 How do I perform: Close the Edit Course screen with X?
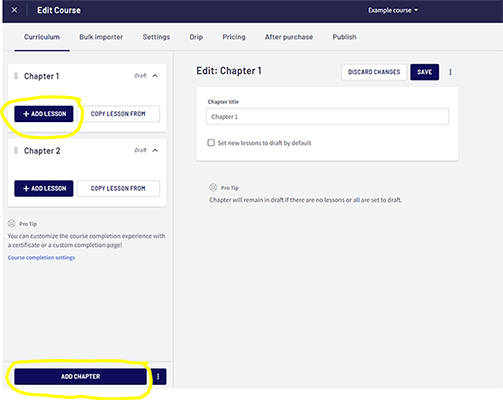(14, 10)
